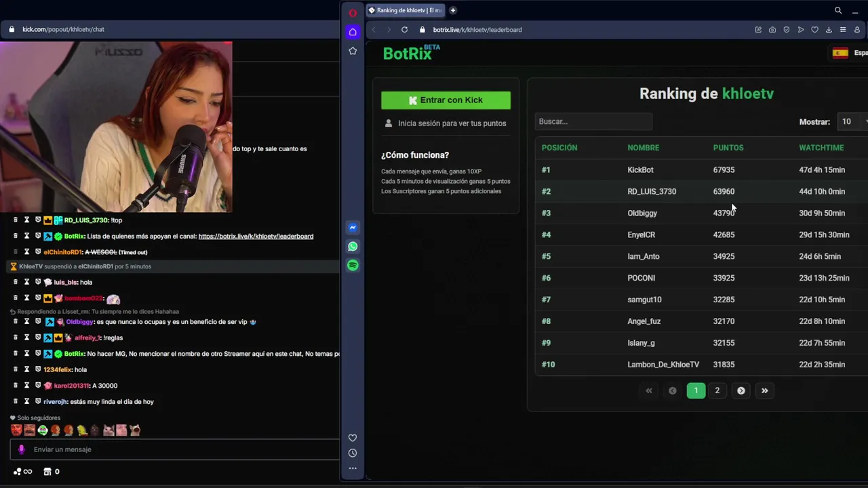868x488 pixels.
Task: Open WhatsApp in Opera sidebar
Action: point(353,247)
